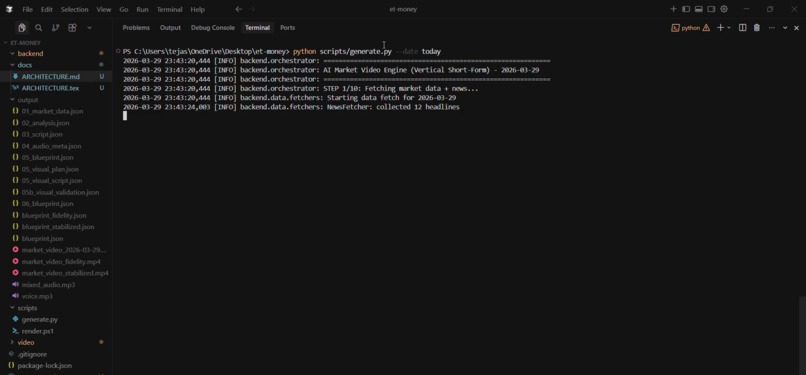The height and width of the screenshot is (375, 806).
Task: Open the File menu
Action: point(27,9)
